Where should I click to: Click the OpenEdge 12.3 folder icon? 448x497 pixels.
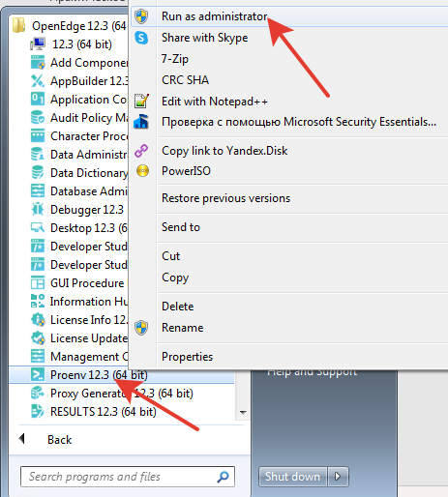18,26
